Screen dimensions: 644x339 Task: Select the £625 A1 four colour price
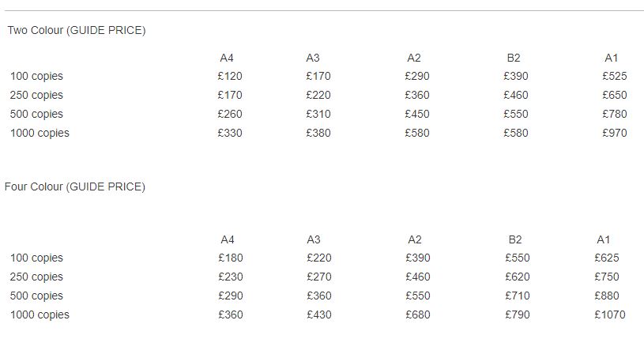[x=607, y=258]
